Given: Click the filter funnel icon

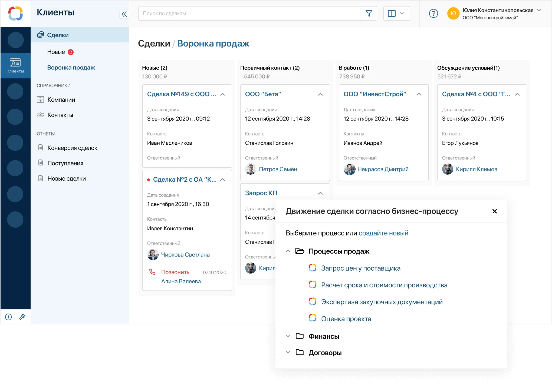Looking at the screenshot, I should 369,14.
